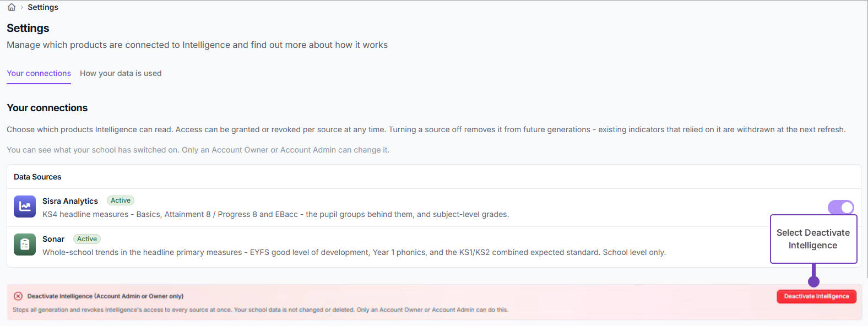Open the Settings breadcrumb link
This screenshot has height=326, width=868.
pyautogui.click(x=43, y=7)
